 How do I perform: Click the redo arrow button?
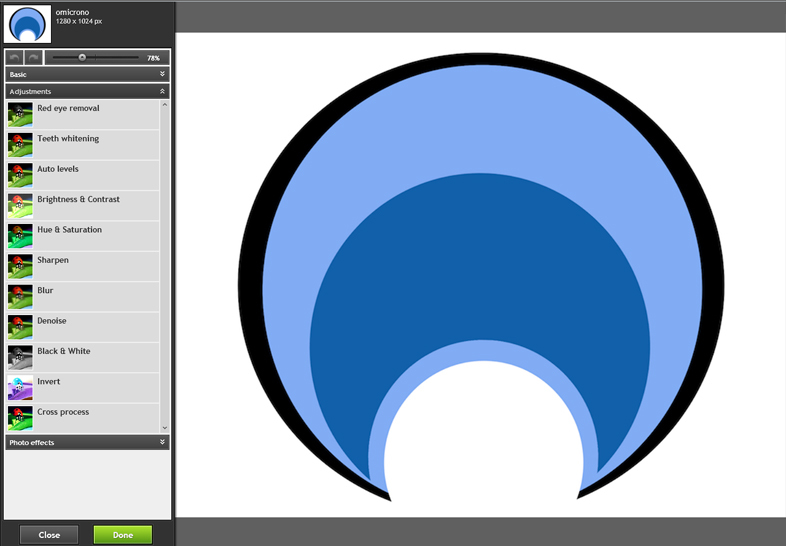tap(33, 58)
